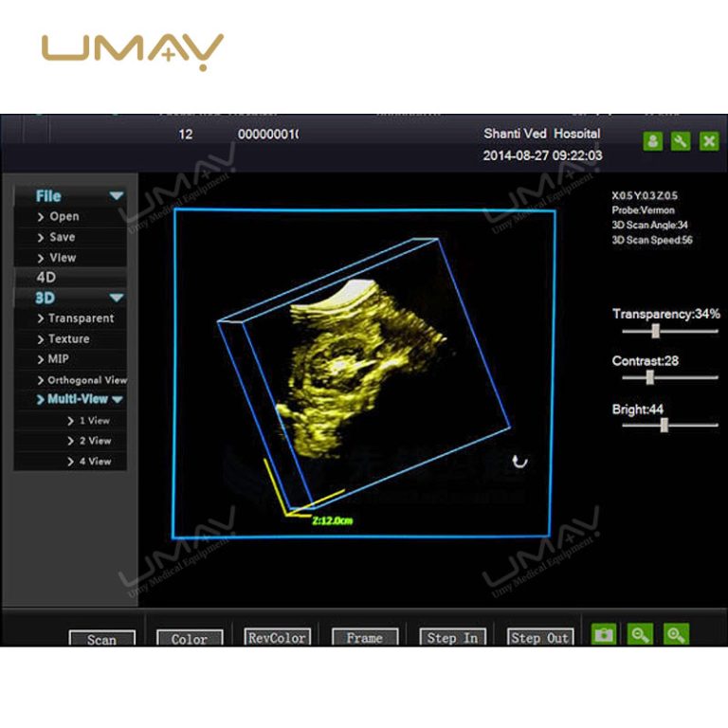Screen dimensions: 728x728
Task: Select the 3D section header
Action: click(x=70, y=298)
